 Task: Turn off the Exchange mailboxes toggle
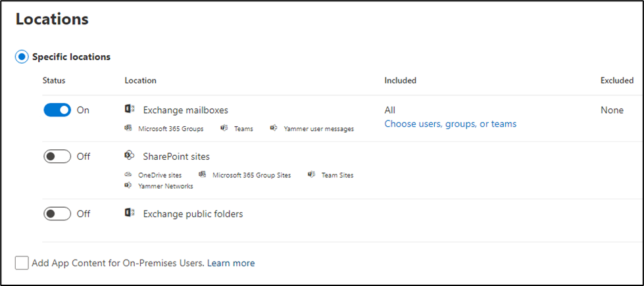(57, 110)
